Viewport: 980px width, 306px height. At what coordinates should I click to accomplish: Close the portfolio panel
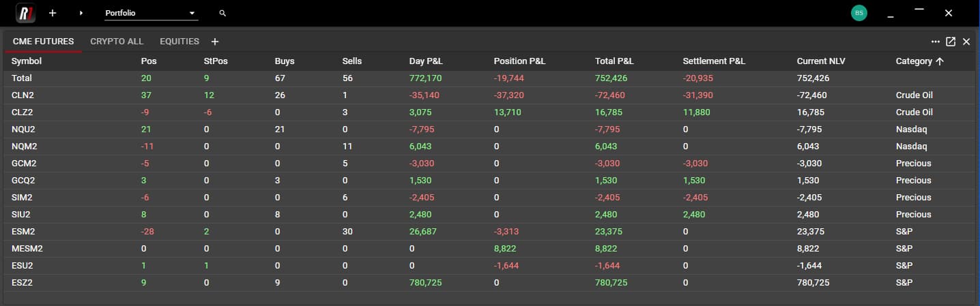point(966,42)
